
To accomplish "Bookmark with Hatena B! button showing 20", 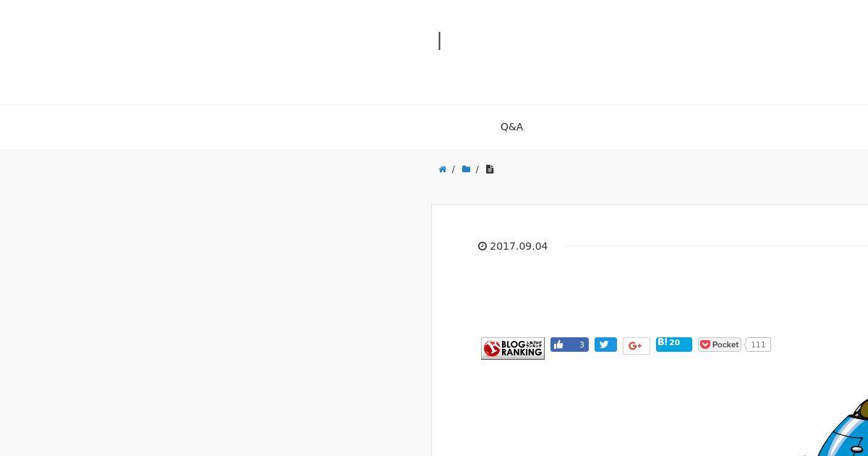I will coord(674,344).
